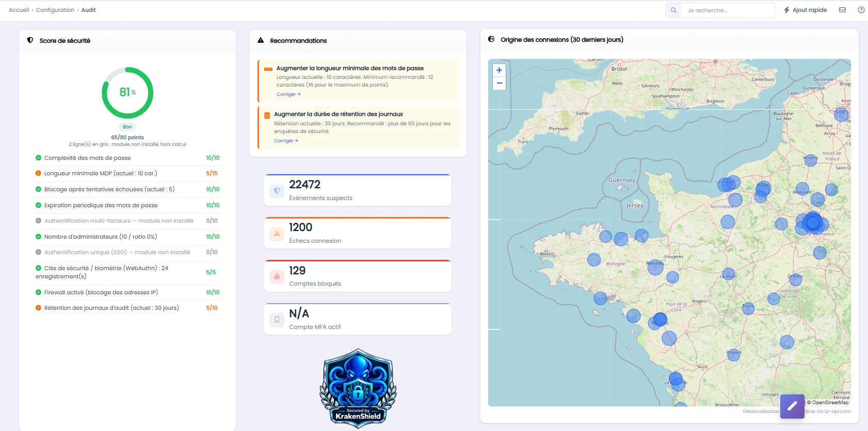The image size is (868, 431).
Task: Click Corriger under password length recommendation
Action: [288, 94]
